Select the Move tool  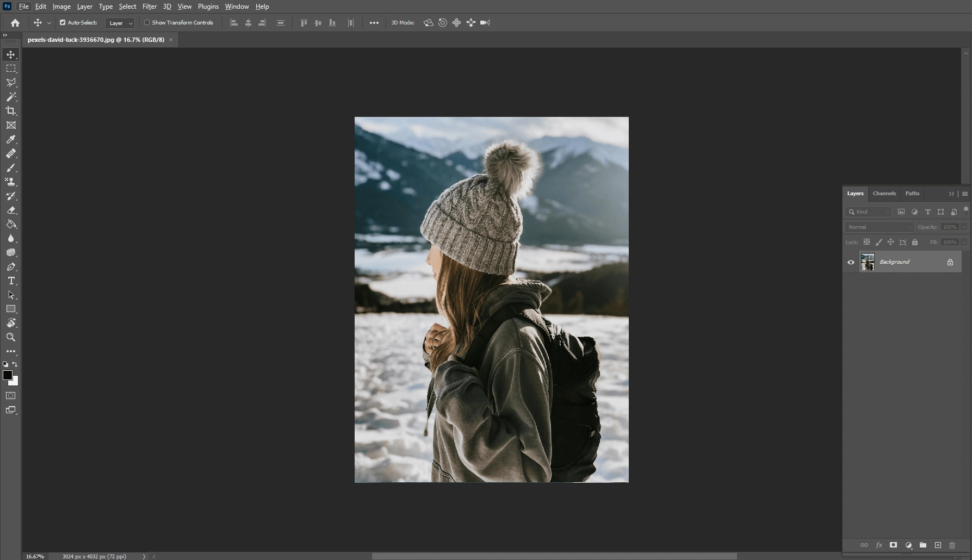(x=11, y=54)
